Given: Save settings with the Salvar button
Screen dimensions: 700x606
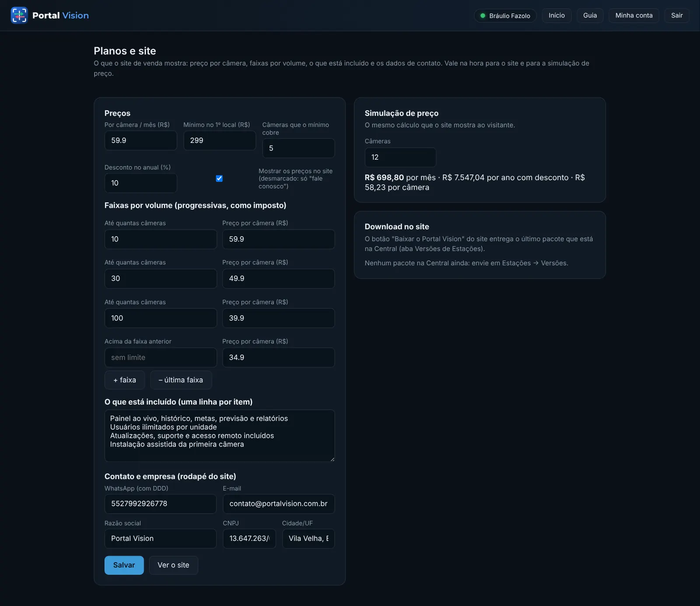Looking at the screenshot, I should (x=124, y=565).
